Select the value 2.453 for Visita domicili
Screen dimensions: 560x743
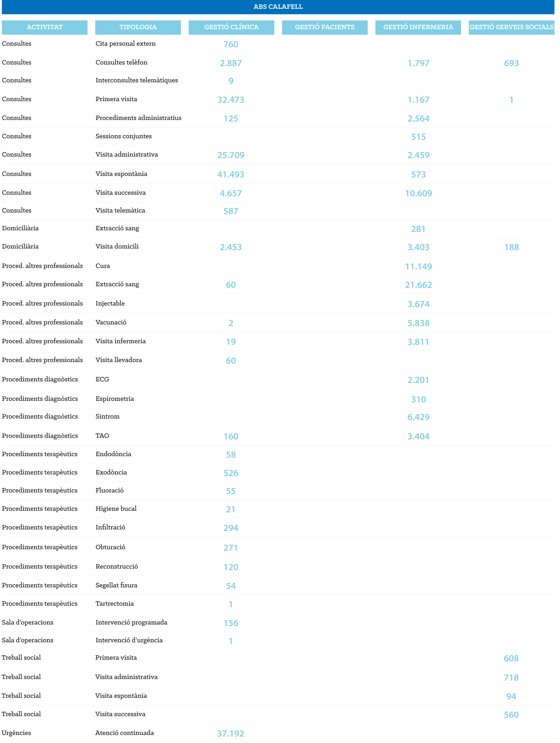click(231, 247)
